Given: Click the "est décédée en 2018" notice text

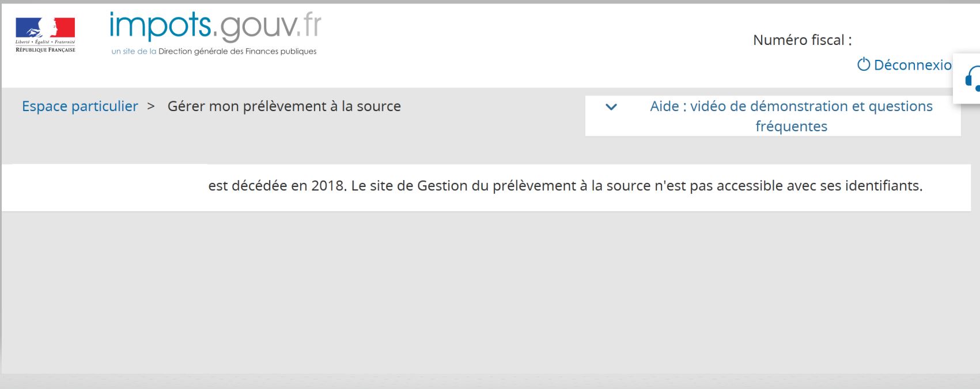Looking at the screenshot, I should [277, 186].
